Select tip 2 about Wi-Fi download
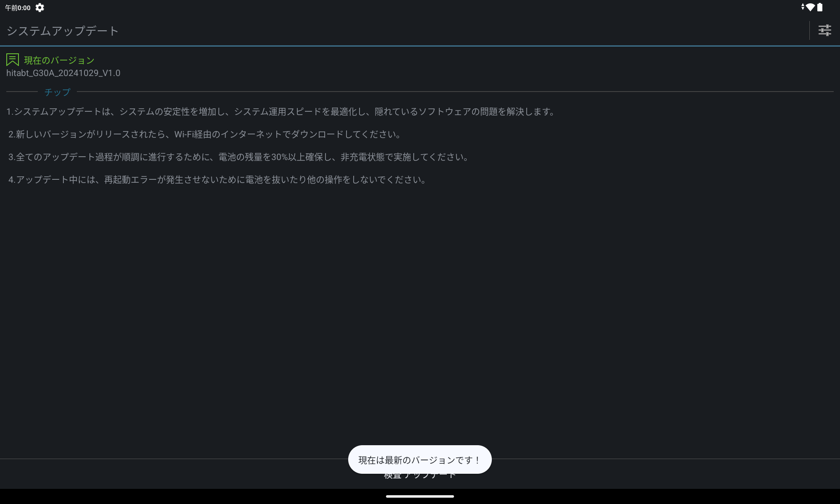The height and width of the screenshot is (504, 840). (205, 134)
